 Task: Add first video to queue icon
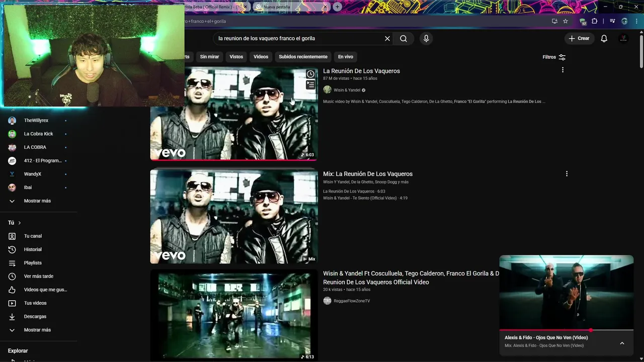[x=310, y=85]
